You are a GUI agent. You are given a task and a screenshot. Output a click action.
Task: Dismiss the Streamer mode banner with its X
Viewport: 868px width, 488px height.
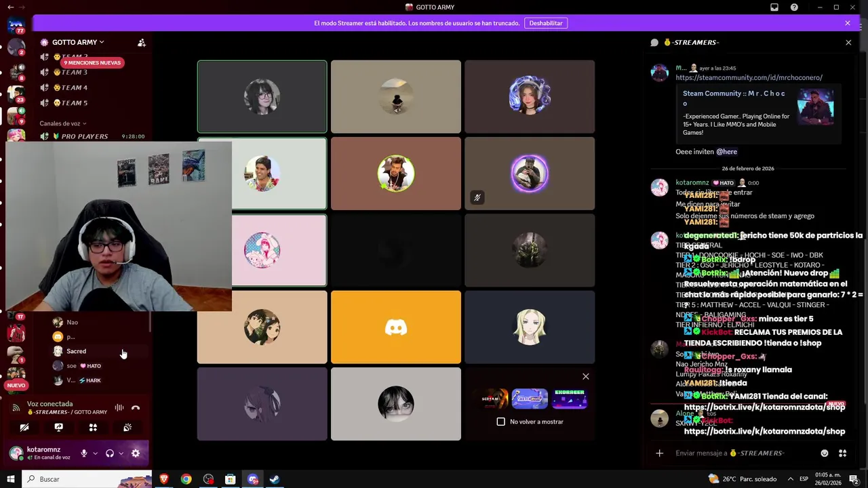pos(847,23)
